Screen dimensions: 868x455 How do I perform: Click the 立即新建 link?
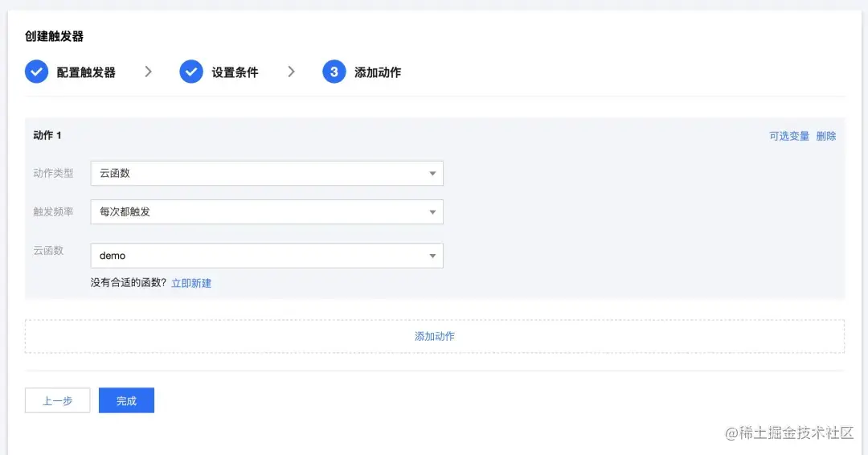(191, 284)
